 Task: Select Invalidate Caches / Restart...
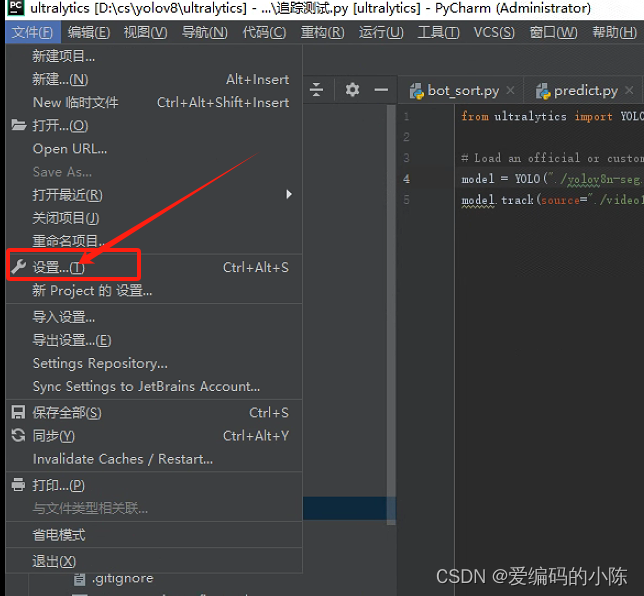[x=154, y=459]
